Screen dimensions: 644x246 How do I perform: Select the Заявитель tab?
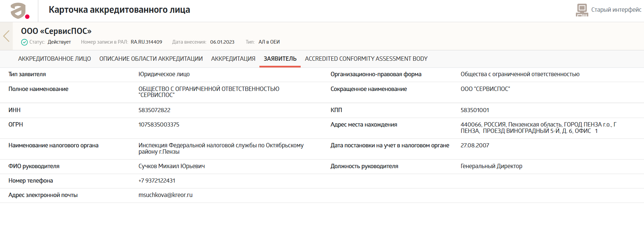[x=280, y=59]
